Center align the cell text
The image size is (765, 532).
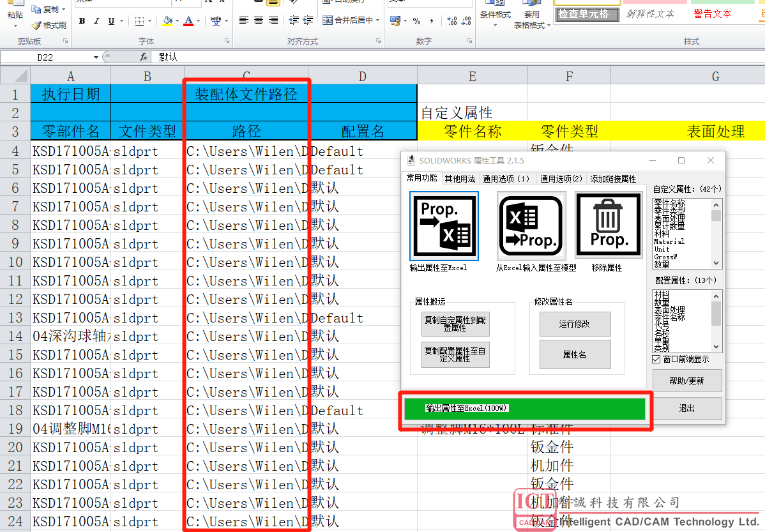(x=259, y=20)
